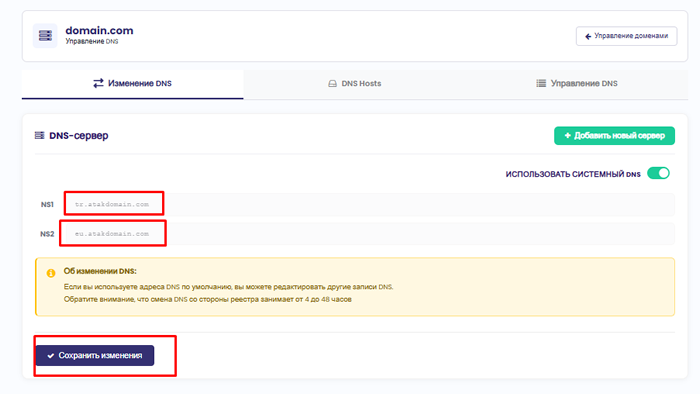Click the DNS-сервер section icon

(x=40, y=135)
